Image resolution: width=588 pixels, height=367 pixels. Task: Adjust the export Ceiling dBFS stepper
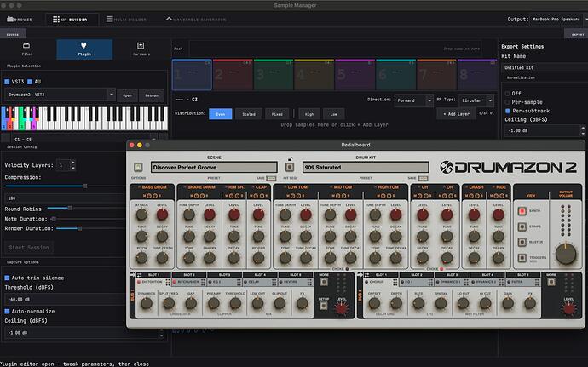pos(582,130)
